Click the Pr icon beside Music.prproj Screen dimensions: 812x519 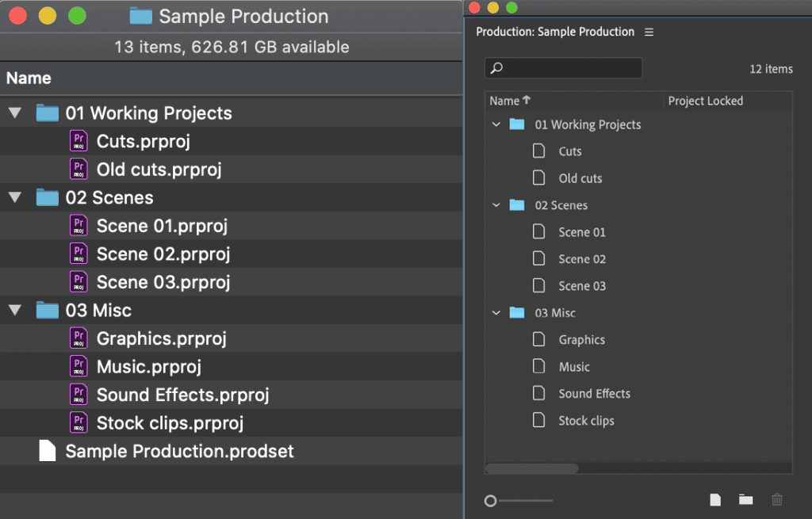79,366
